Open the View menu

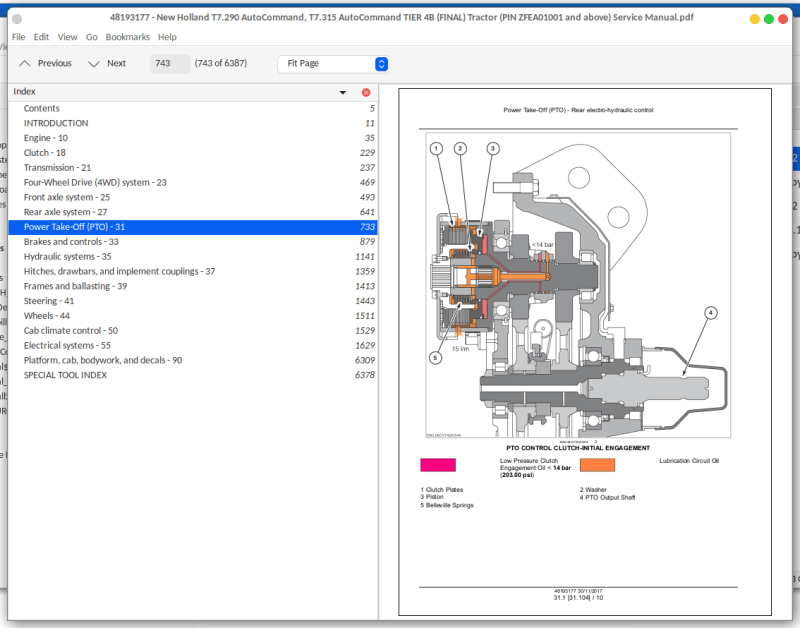coord(67,37)
